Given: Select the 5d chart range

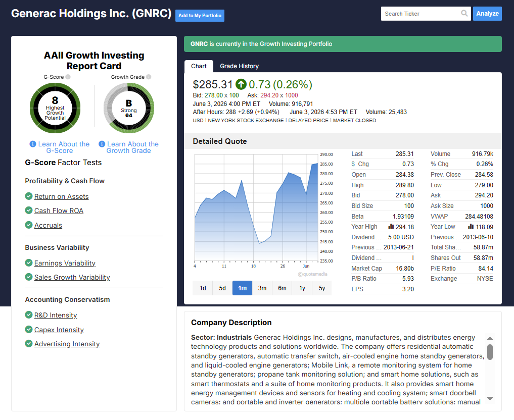Looking at the screenshot, I should coord(222,288).
